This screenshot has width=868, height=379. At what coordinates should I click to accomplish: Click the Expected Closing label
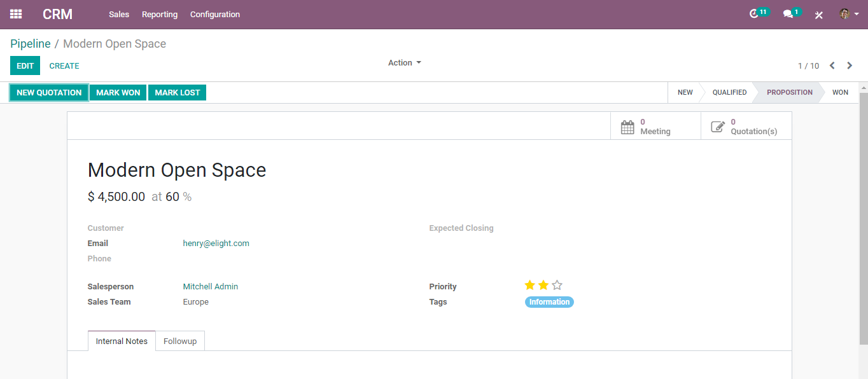click(461, 228)
